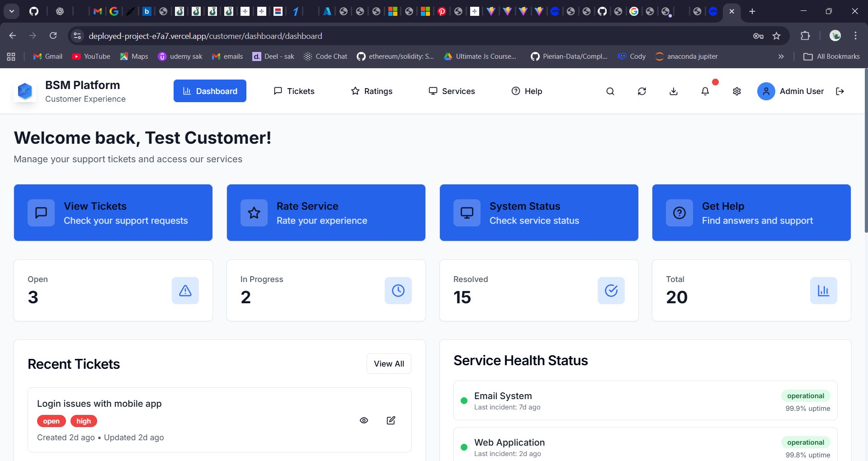Open the View Tickets quick action card
The image size is (868, 461).
(113, 212)
